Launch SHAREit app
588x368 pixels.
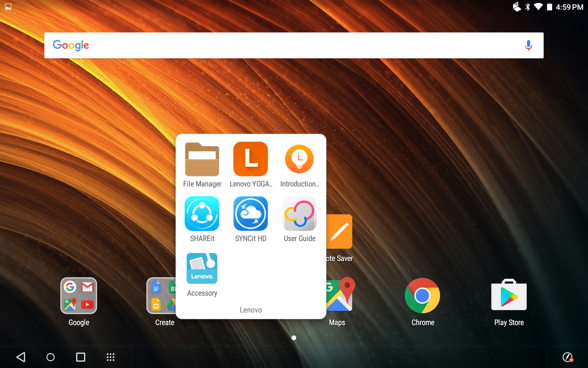point(202,214)
